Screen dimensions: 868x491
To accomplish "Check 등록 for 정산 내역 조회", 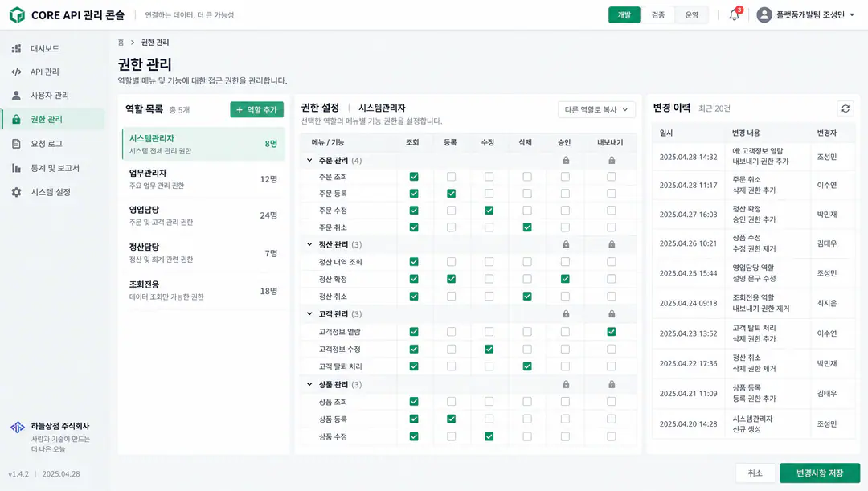I will pyautogui.click(x=451, y=262).
